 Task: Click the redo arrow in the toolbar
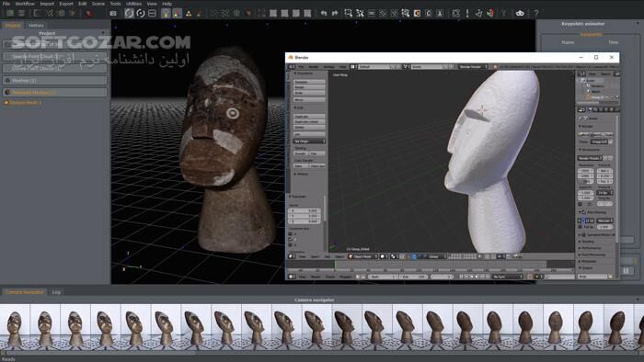coord(335,13)
